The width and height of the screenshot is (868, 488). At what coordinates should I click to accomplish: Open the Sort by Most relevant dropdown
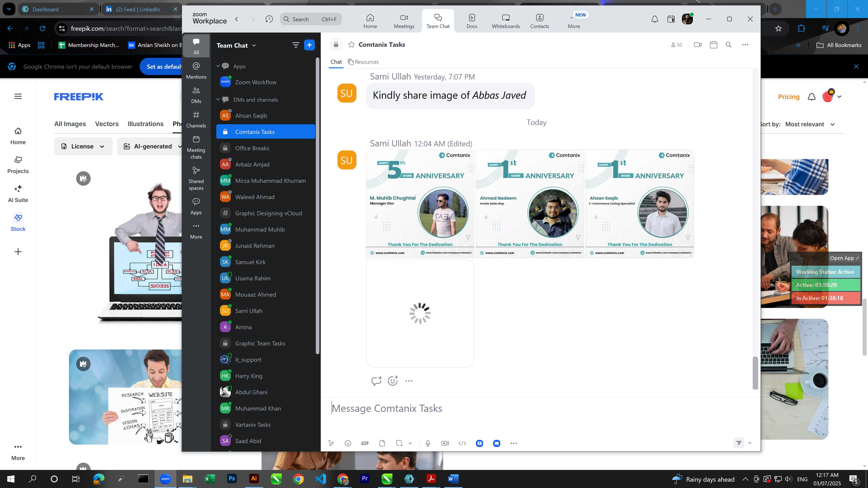click(810, 124)
